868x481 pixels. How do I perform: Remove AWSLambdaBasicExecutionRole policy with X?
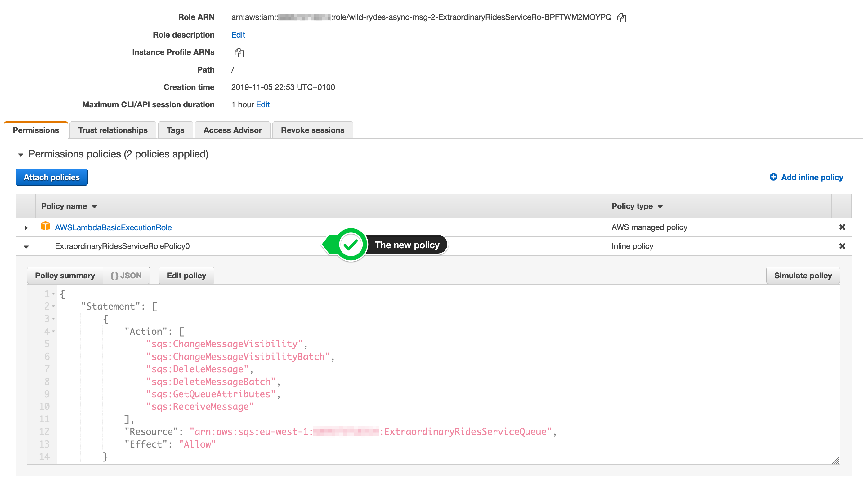pos(842,227)
